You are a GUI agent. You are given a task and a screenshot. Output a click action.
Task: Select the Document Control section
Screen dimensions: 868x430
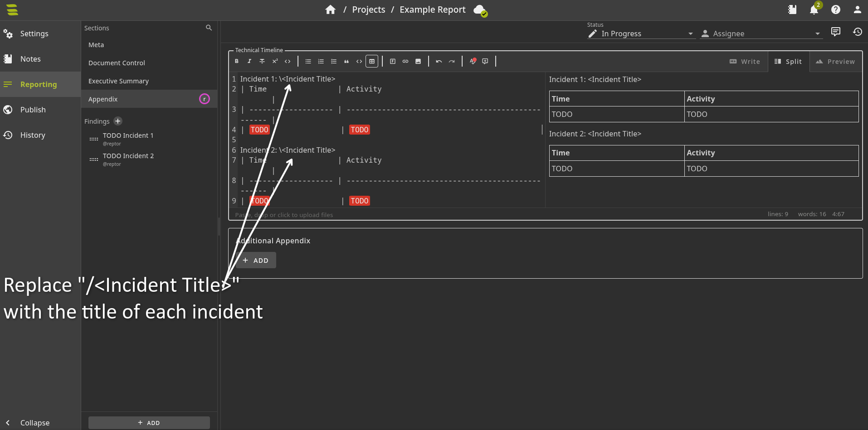[x=149, y=63]
